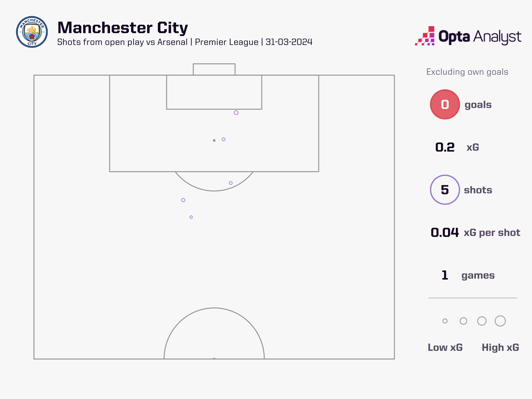The width and height of the screenshot is (532, 399).
Task: Select the shot marker beside the penalty spot
Action: 223,139
